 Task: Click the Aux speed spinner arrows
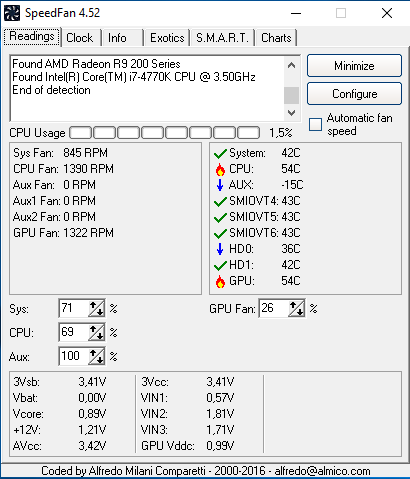point(97,356)
